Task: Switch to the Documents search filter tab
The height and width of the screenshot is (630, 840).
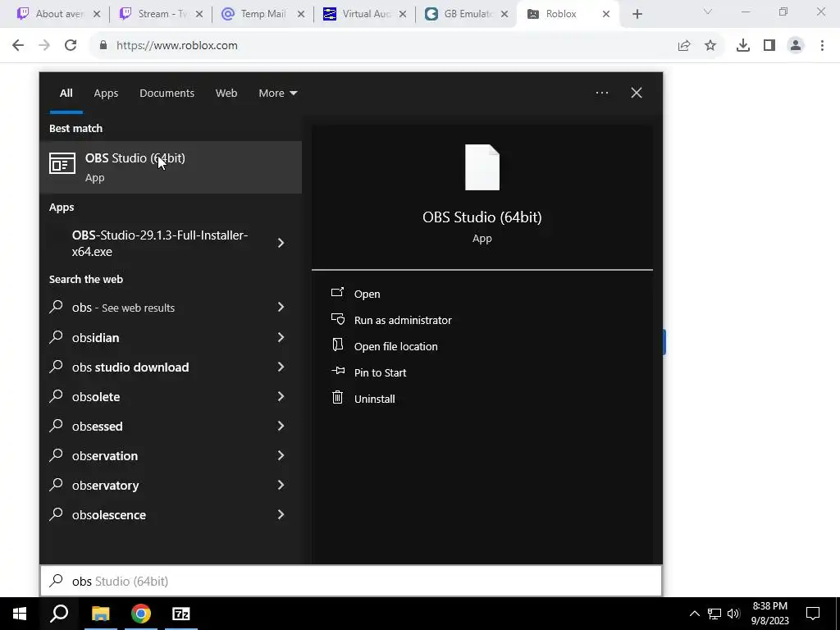Action: 167,94
